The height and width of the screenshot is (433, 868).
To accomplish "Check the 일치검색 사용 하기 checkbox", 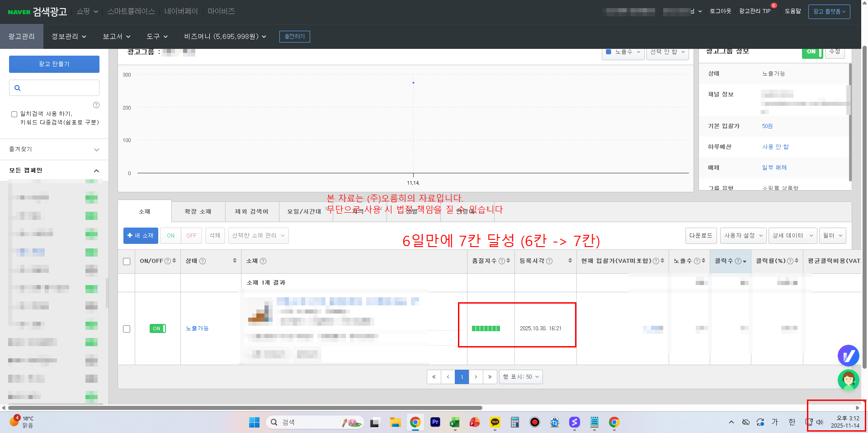I will click(14, 114).
